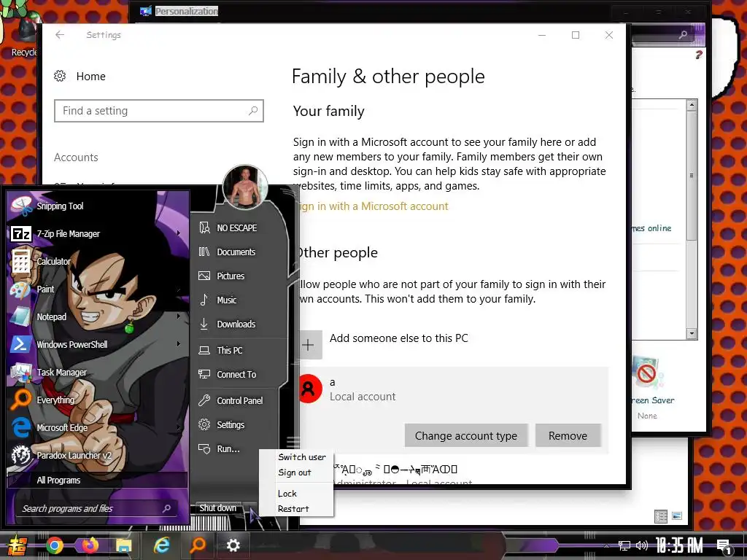Go back in Settings window

[x=60, y=35]
